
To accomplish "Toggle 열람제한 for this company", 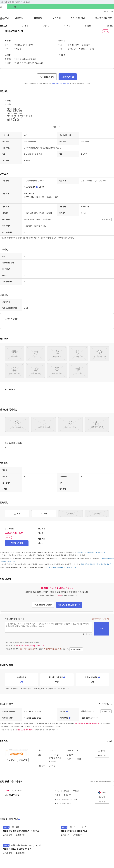I will point(23,760).
